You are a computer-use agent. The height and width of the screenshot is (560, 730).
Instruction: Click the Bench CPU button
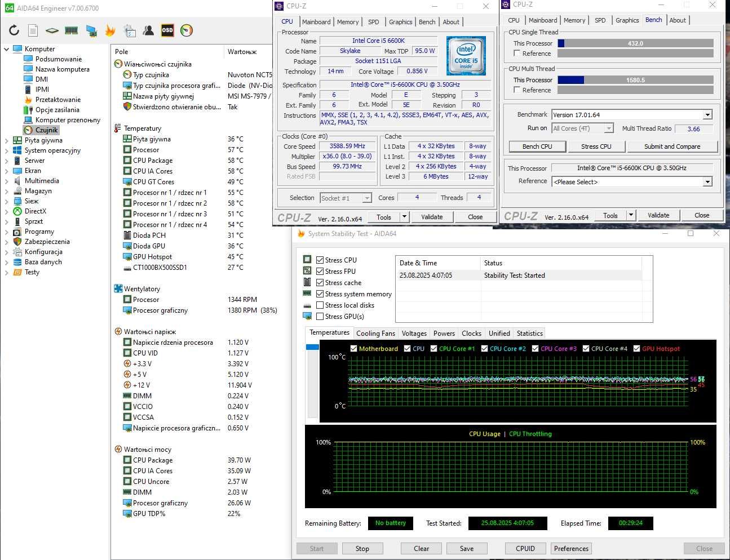(x=537, y=146)
